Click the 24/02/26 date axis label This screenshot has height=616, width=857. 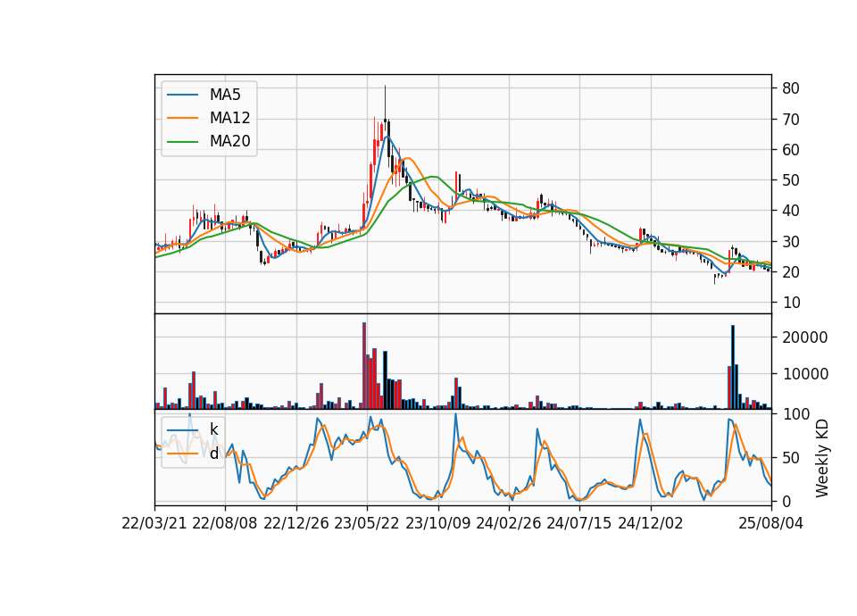pyautogui.click(x=508, y=523)
